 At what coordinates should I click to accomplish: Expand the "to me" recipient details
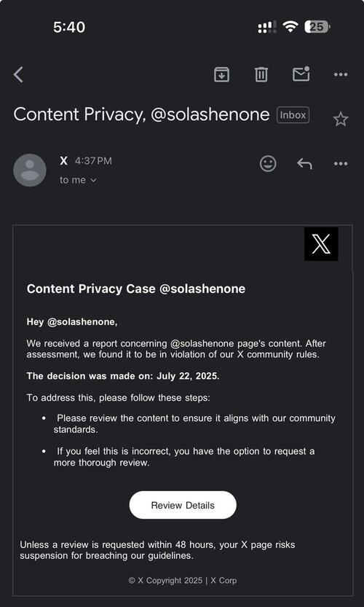click(78, 180)
